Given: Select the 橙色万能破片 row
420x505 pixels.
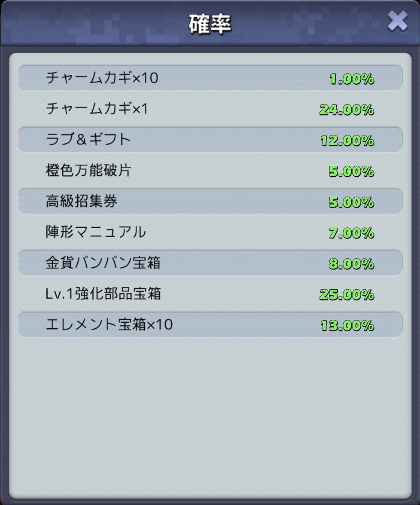Looking at the screenshot, I should tap(210, 170).
